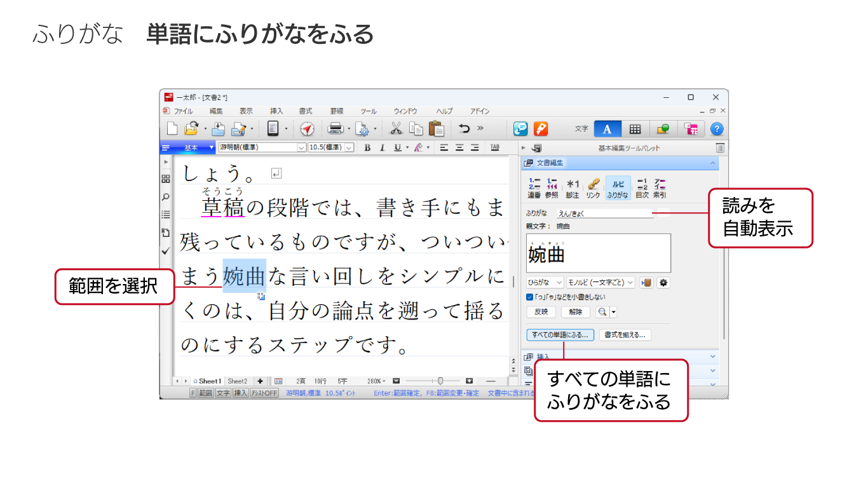This screenshot has width=868, height=488.
Task: Open the ひらがな character type dropdown
Action: coord(545,283)
